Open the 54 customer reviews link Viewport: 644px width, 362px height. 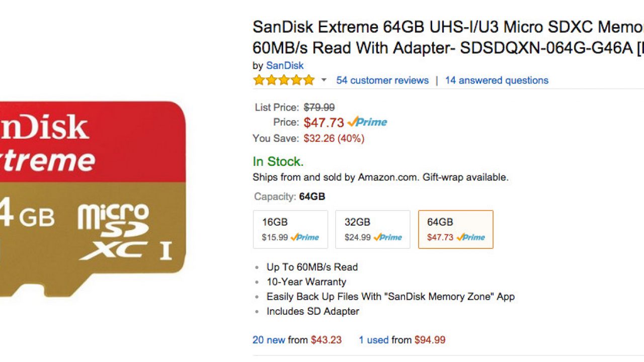(x=382, y=80)
